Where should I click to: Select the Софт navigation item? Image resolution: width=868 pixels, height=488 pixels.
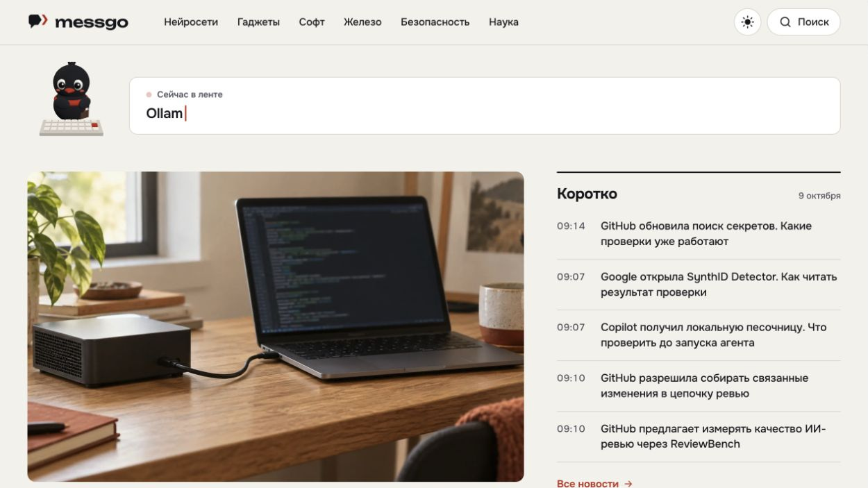tap(312, 22)
